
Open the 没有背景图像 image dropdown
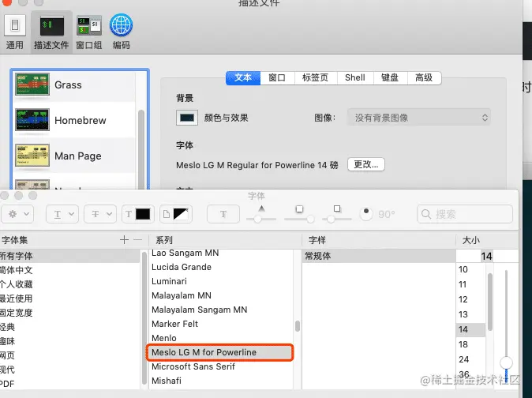point(419,118)
